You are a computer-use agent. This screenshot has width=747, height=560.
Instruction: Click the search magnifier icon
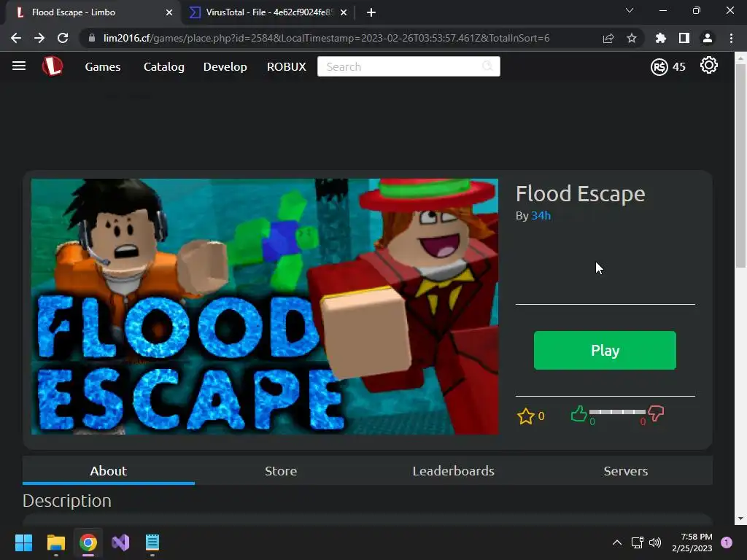click(x=487, y=66)
